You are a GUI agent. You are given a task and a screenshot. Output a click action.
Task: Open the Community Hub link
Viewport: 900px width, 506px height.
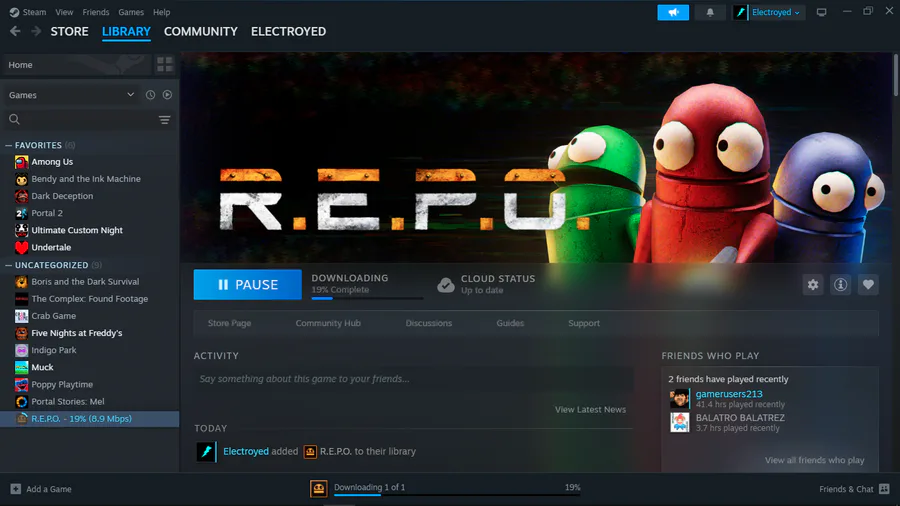pos(328,324)
